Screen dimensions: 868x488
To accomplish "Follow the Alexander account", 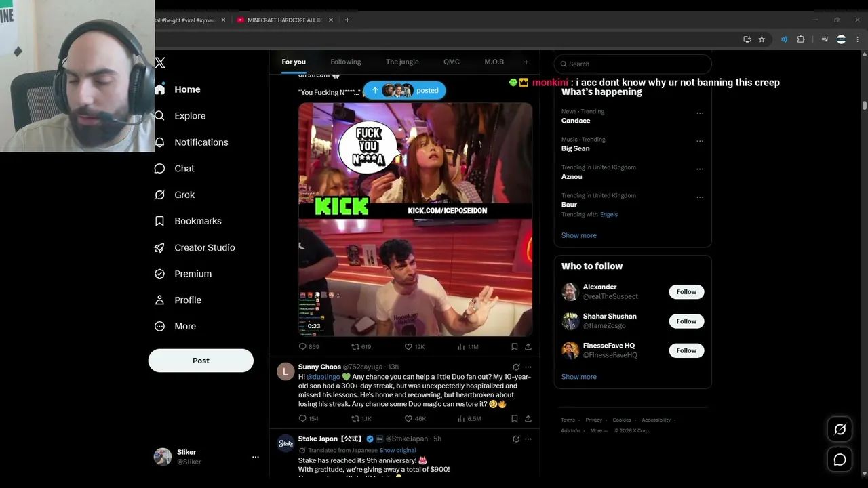I will click(686, 291).
